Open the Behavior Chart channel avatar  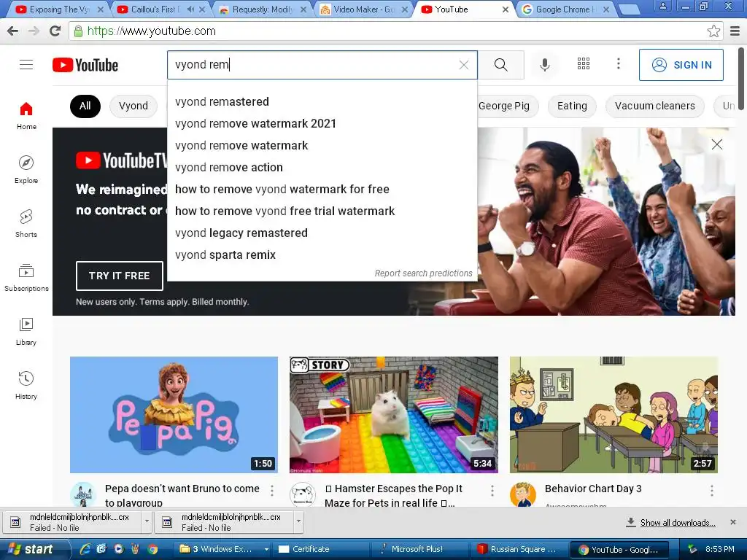pos(522,494)
